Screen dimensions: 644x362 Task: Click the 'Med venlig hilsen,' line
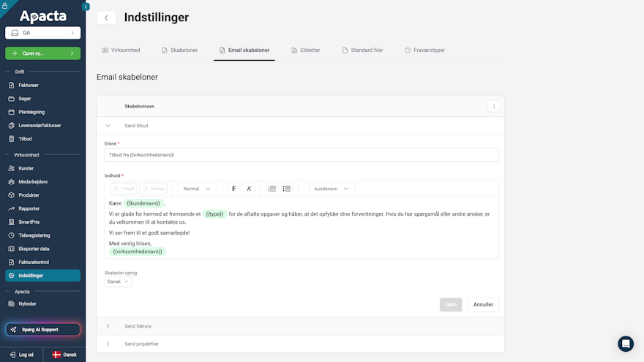130,244
